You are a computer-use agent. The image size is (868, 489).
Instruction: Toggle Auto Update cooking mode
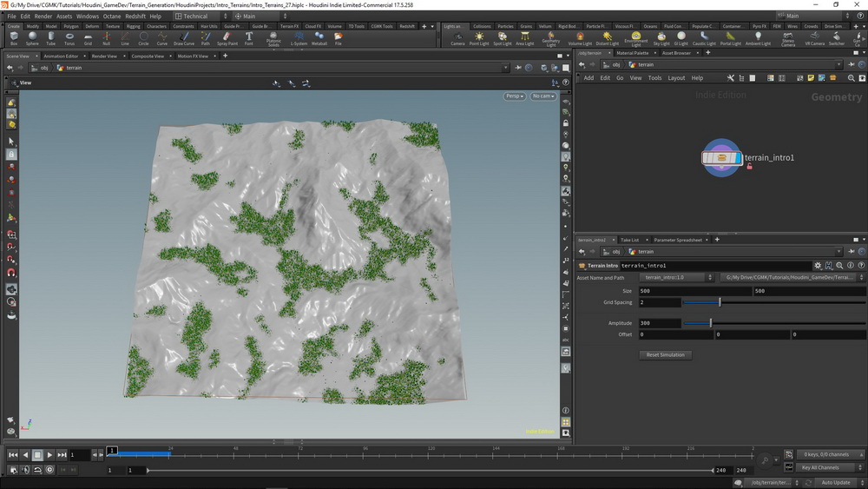835,482
